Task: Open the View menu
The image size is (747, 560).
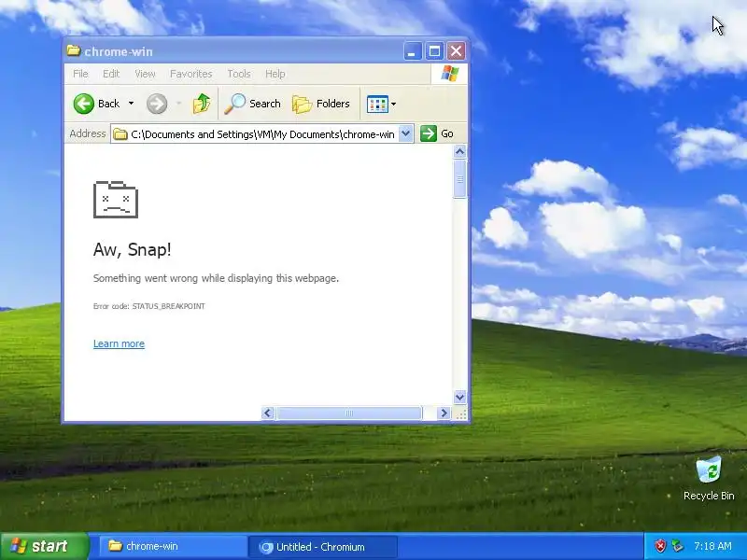Action: [145, 74]
